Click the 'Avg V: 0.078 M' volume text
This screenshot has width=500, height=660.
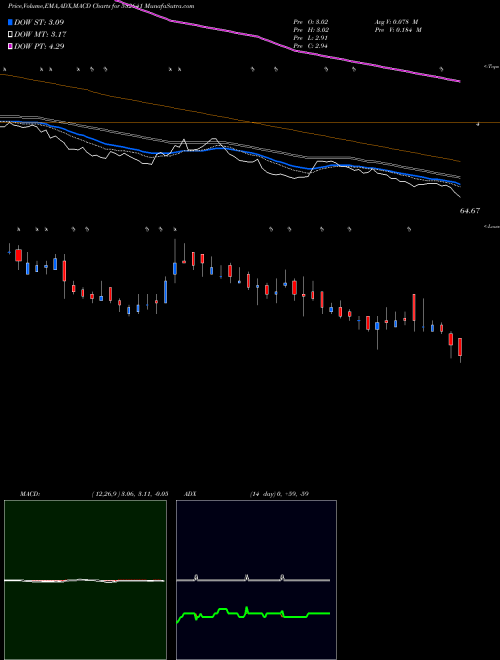396,22
